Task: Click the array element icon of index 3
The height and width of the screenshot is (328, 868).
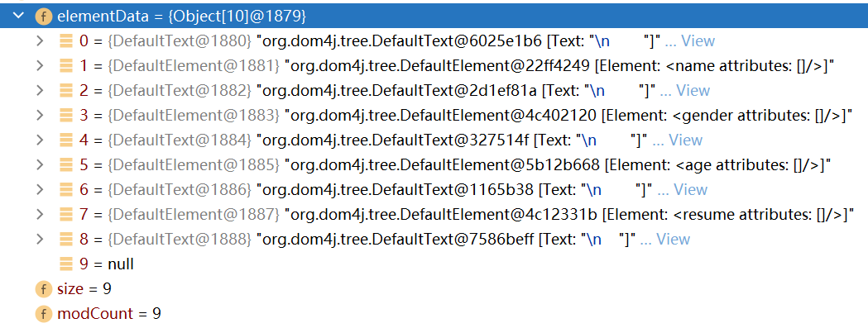Action: (66, 116)
